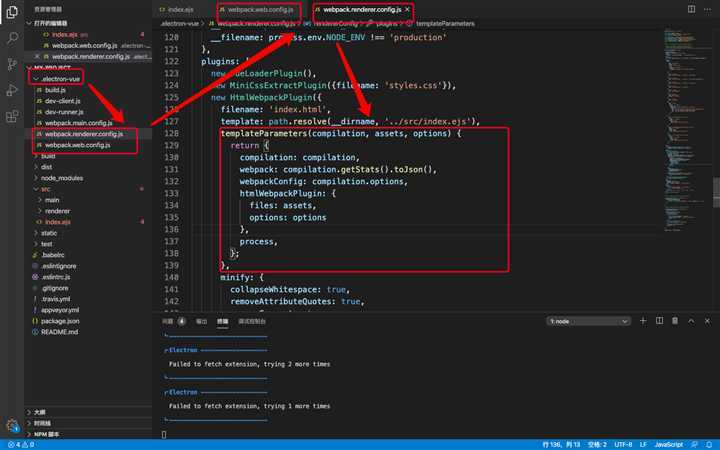Screen dimensions: 720x450
Task: Maximize the terminal panel with up chevron
Action: pos(691,321)
